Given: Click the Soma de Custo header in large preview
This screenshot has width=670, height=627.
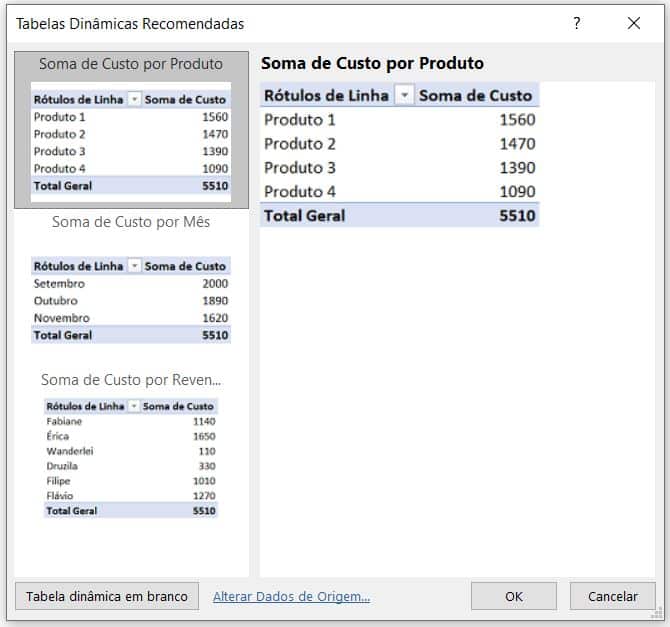Looking at the screenshot, I should 475,95.
